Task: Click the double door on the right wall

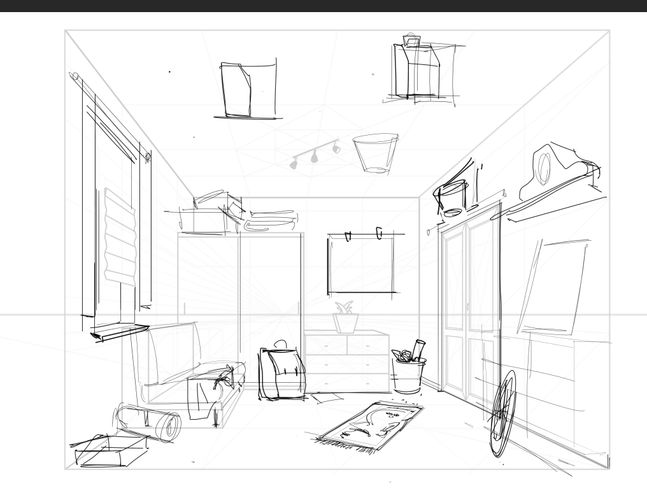Action: click(470, 305)
